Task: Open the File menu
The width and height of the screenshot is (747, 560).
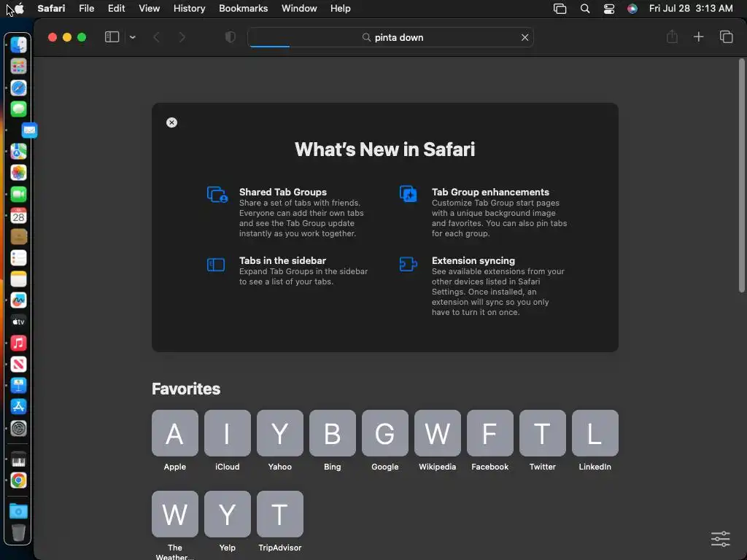Action: tap(86, 9)
